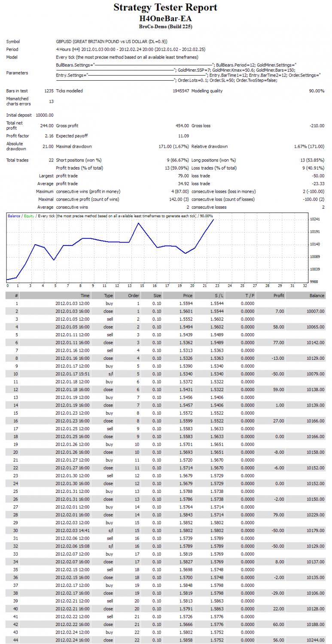Click the 'T / P' column header

(x=249, y=295)
